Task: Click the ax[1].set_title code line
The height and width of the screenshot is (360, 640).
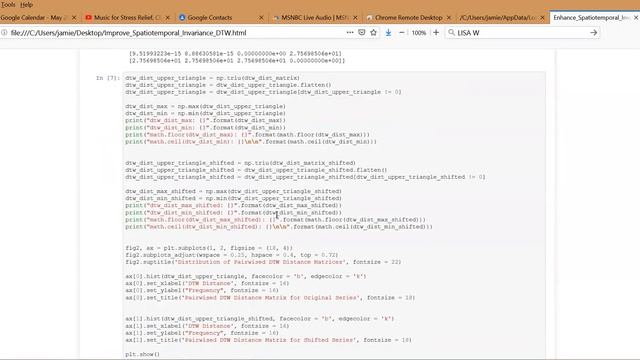Action: (x=268, y=340)
